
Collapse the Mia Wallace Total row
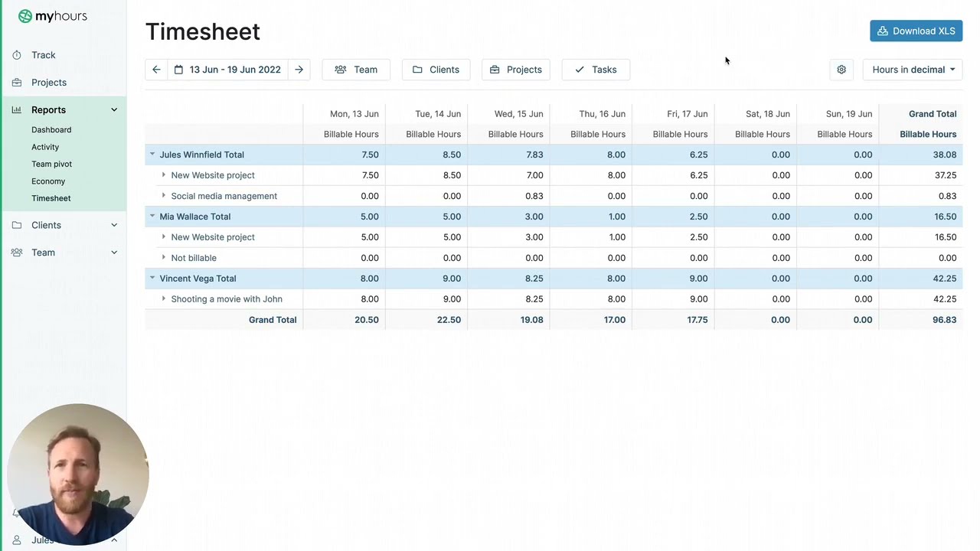[152, 216]
